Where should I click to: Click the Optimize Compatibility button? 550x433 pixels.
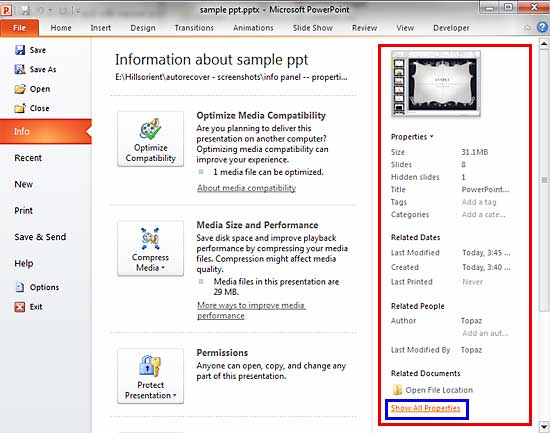pyautogui.click(x=150, y=139)
